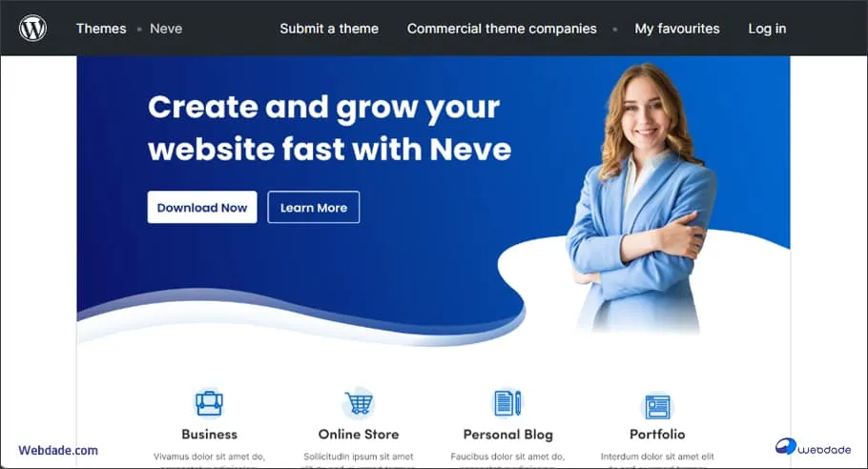Screen dimensions: 868x469
Task: Select the Portfolio heading
Action: pos(657,435)
